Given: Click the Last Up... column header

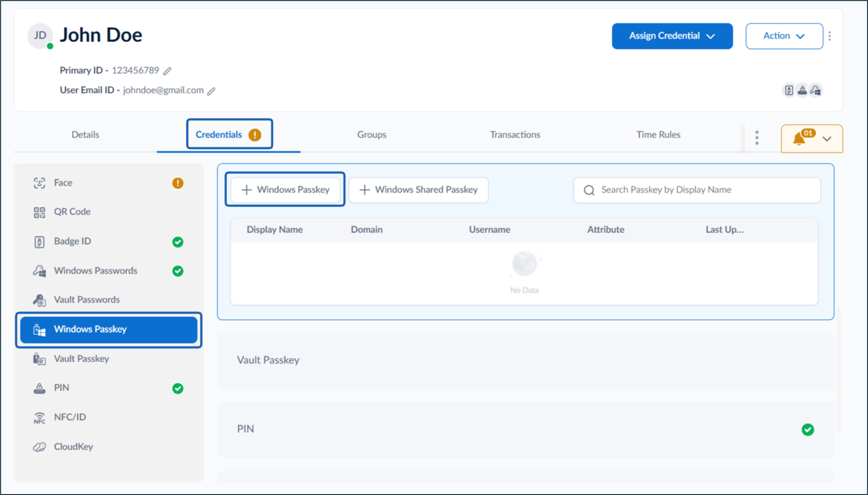Looking at the screenshot, I should (724, 229).
